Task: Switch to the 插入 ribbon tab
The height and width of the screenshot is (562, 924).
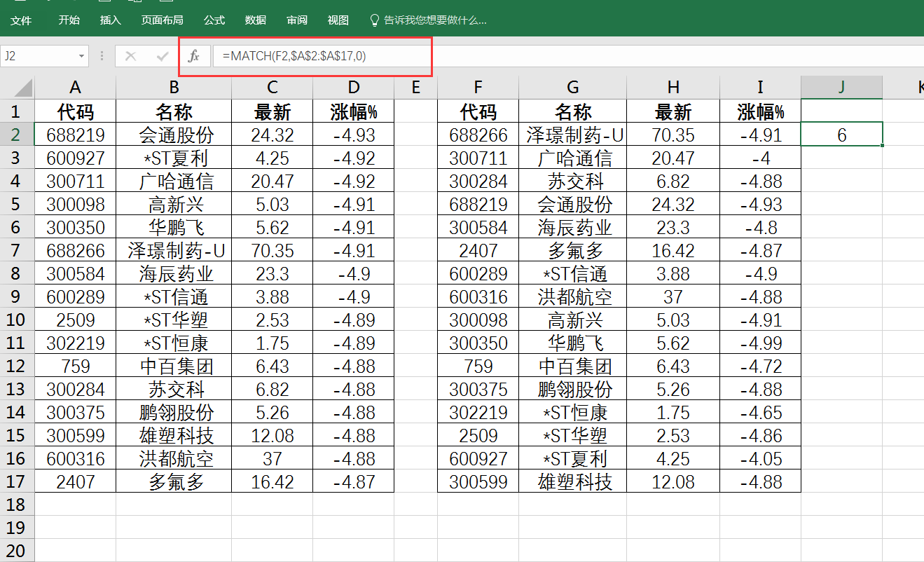Action: coord(110,20)
